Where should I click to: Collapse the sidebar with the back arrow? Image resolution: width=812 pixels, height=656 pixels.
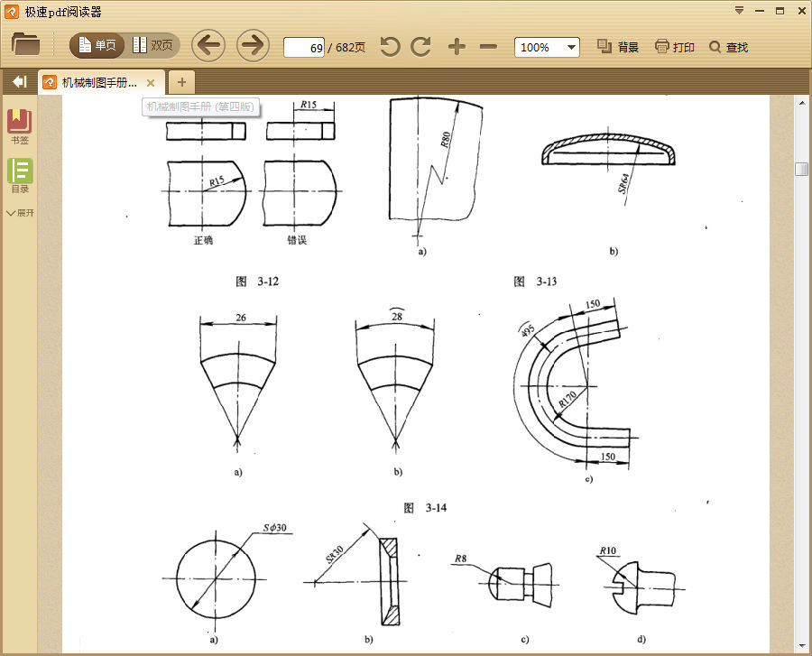click(19, 82)
